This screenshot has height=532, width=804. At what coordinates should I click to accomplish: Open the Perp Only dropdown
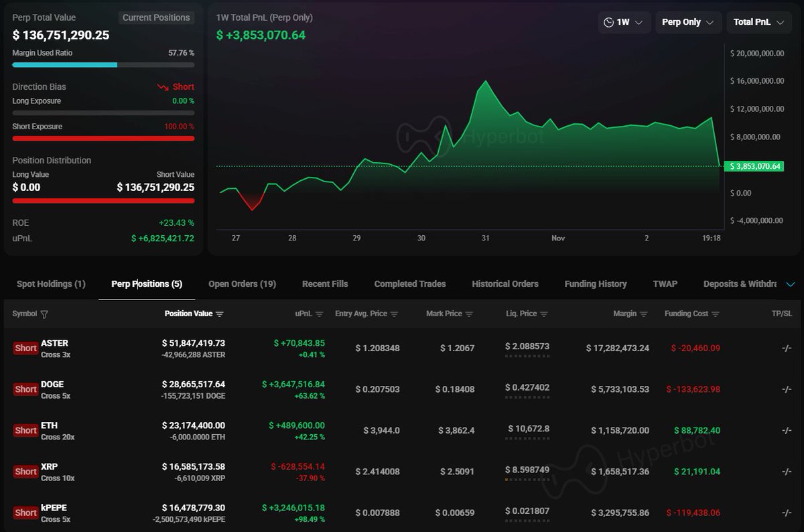coord(688,22)
